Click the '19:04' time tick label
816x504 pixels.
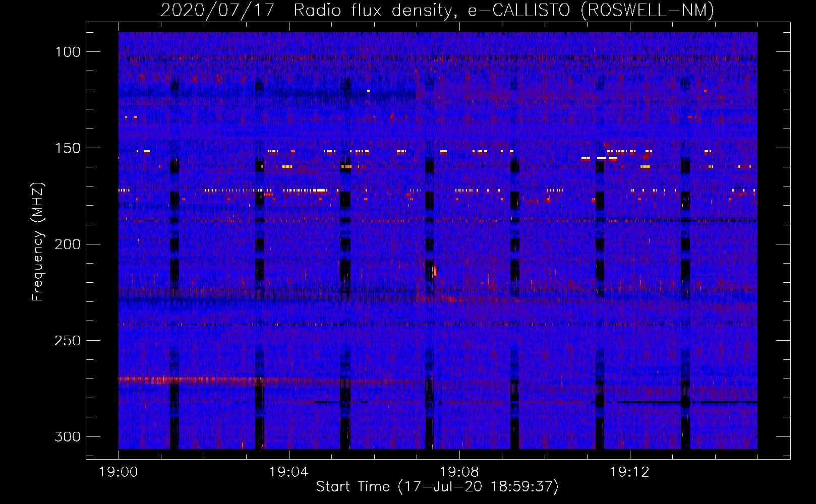tap(289, 472)
